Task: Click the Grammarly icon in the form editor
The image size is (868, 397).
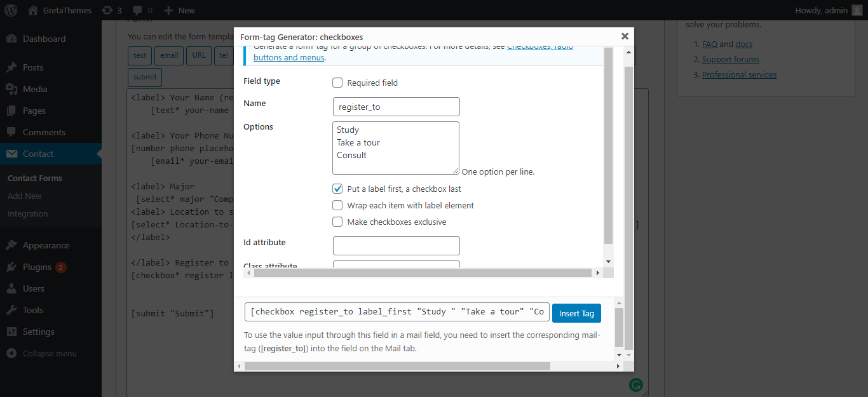Action: point(636,384)
